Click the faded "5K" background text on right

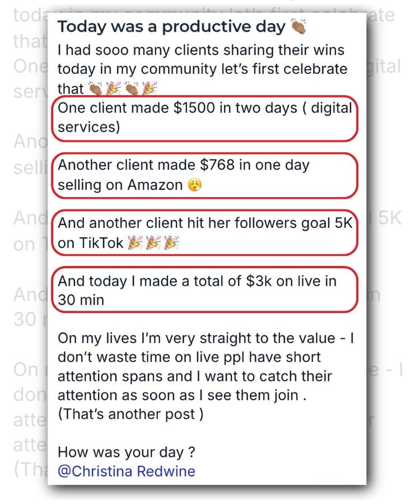point(389,218)
